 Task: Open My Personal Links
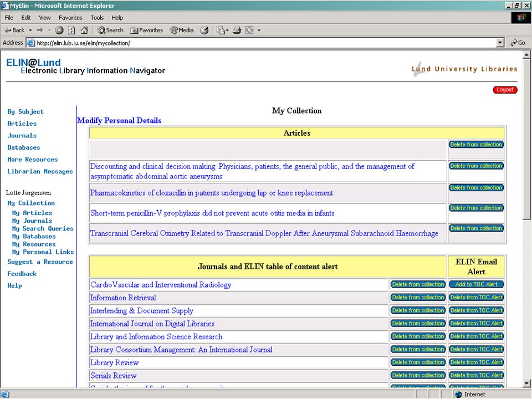(x=43, y=252)
